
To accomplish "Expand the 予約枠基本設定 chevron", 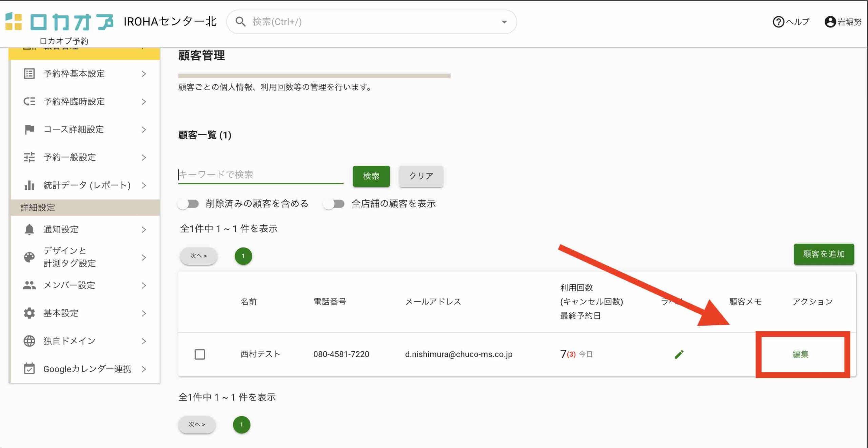I will [144, 74].
